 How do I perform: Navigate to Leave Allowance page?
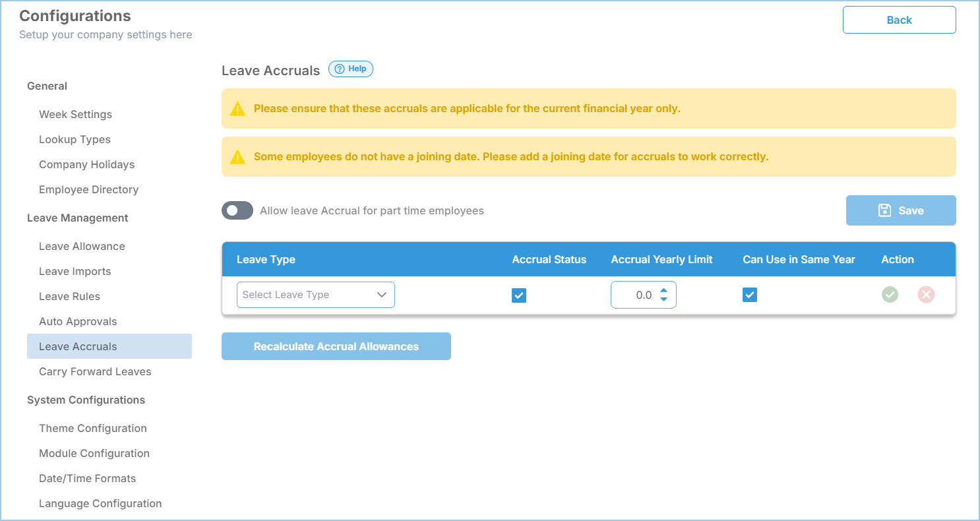[x=82, y=246]
